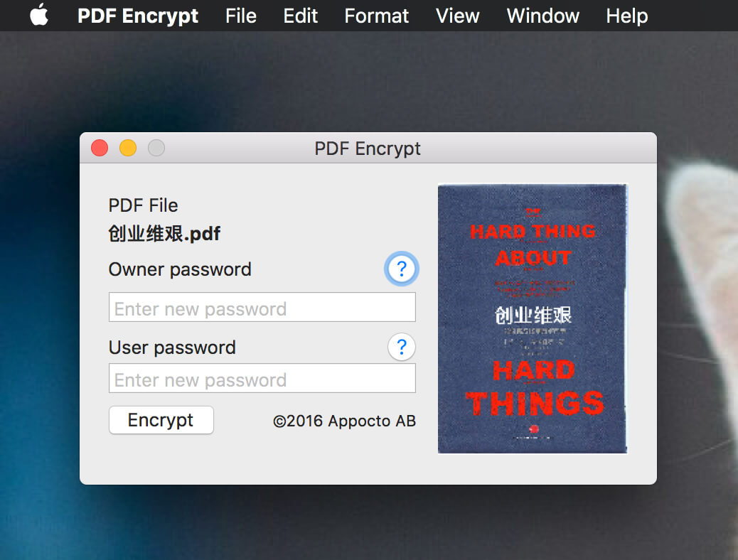Focus the User password input field
The image size is (738, 560).
coord(262,378)
